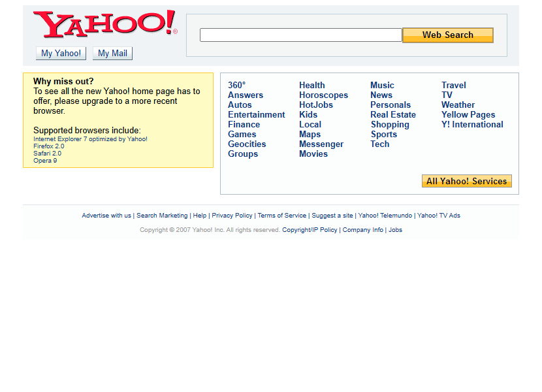Open the Tech link
This screenshot has height=392, width=542.
point(380,144)
